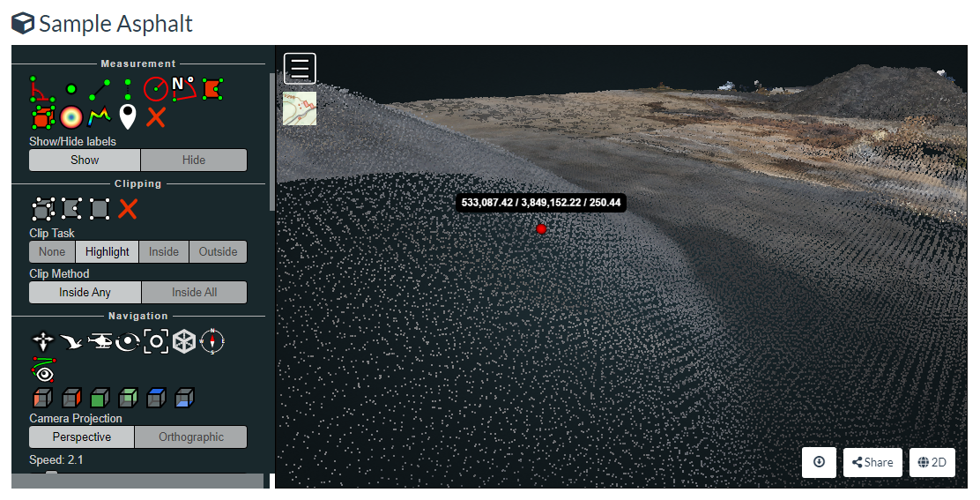Select Orthographic camera projection
Screen dimensions: 980x500
[x=190, y=437]
